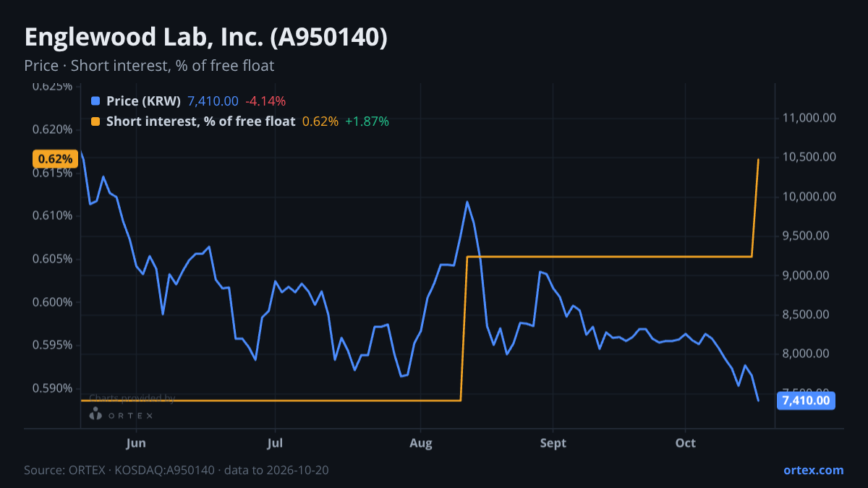Click the Oct label on the time axis
The height and width of the screenshot is (488, 868).
(x=685, y=443)
